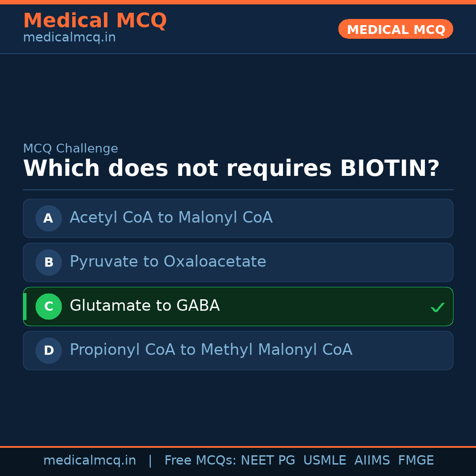Click the green checkmark on option C

pyautogui.click(x=437, y=307)
